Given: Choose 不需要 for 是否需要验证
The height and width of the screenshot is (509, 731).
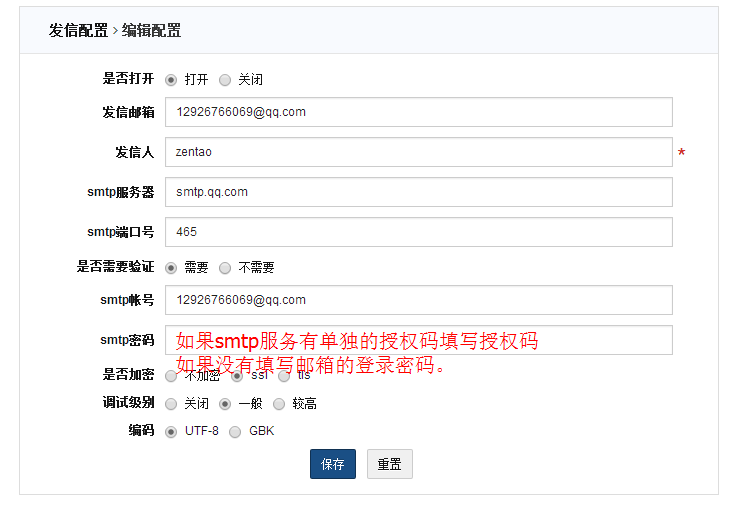Looking at the screenshot, I should click(225, 268).
